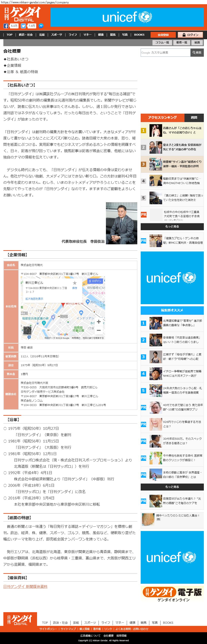Open 政治・社会 navigation menu item
Screen dimensions: 207x644
(26, 35)
